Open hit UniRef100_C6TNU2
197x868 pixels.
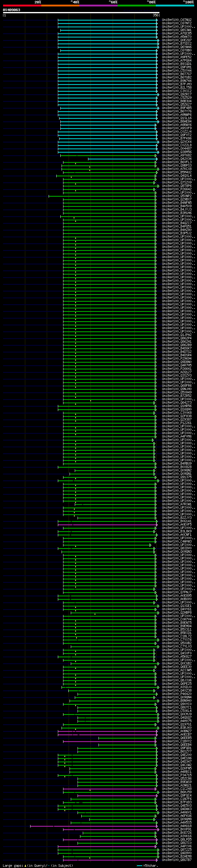[176, 20]
